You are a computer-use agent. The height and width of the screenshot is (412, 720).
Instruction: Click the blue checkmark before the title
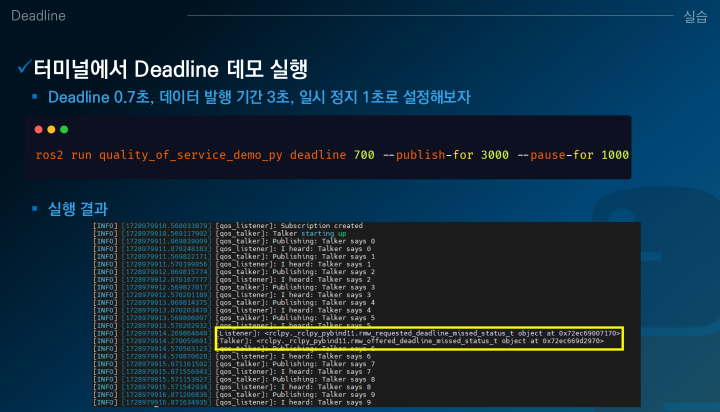pyautogui.click(x=24, y=67)
